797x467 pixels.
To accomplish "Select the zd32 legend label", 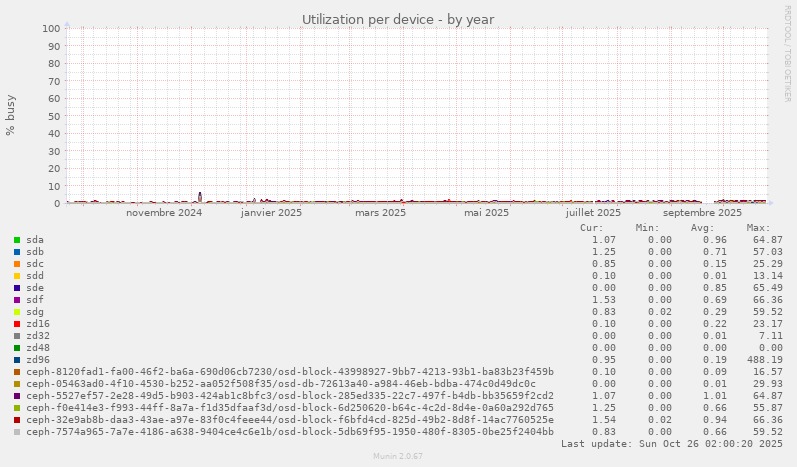I will [38, 336].
